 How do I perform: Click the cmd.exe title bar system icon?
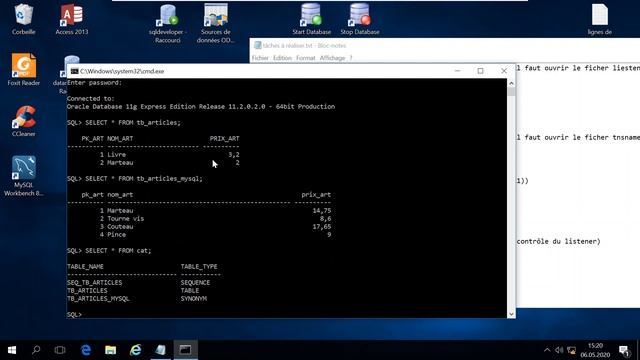[75, 71]
